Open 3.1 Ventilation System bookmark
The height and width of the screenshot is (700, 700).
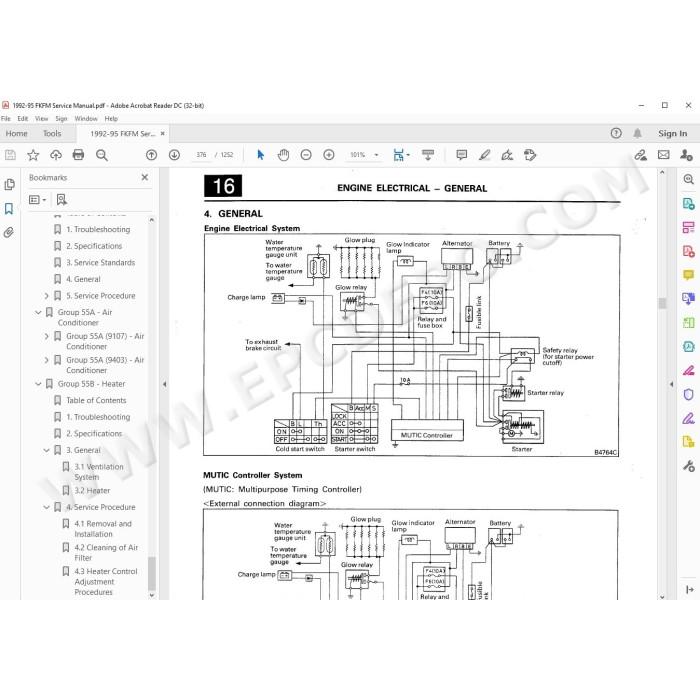(x=99, y=472)
